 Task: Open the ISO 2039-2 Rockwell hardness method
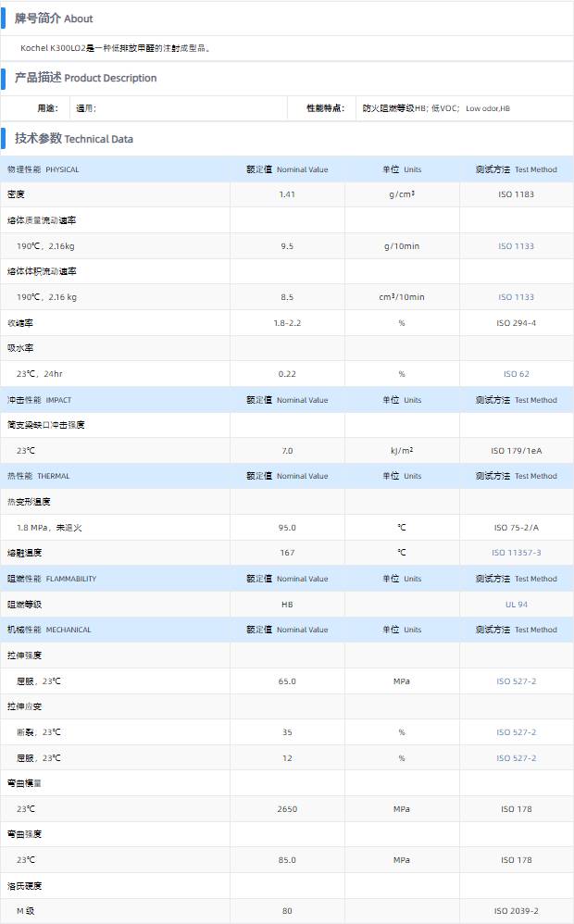coord(516,911)
